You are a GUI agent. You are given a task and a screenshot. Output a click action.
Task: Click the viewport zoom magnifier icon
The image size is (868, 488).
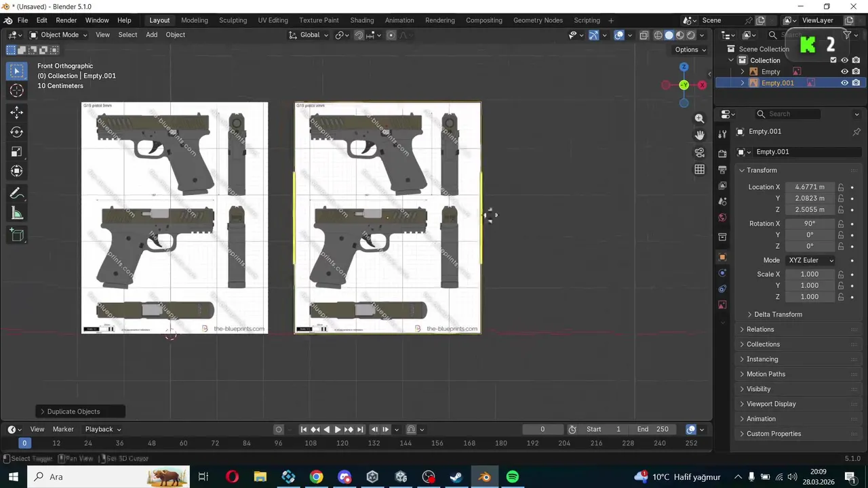click(x=699, y=119)
